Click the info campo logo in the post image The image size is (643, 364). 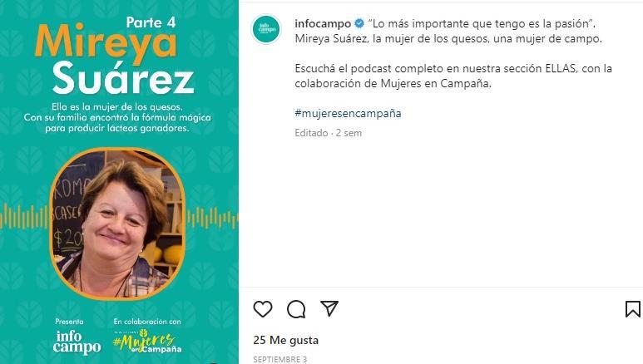click(x=77, y=342)
